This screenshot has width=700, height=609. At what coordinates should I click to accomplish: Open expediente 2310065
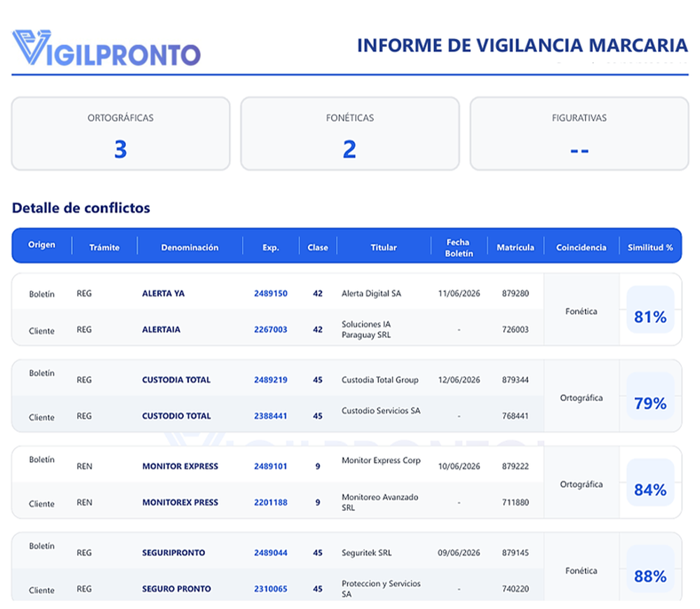point(270,589)
